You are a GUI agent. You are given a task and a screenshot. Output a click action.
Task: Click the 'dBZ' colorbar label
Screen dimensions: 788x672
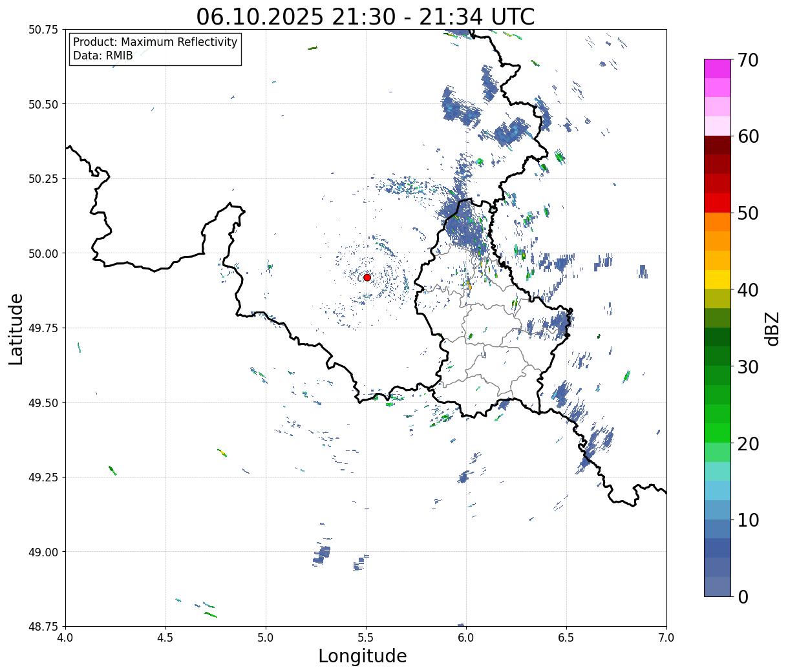tap(772, 328)
